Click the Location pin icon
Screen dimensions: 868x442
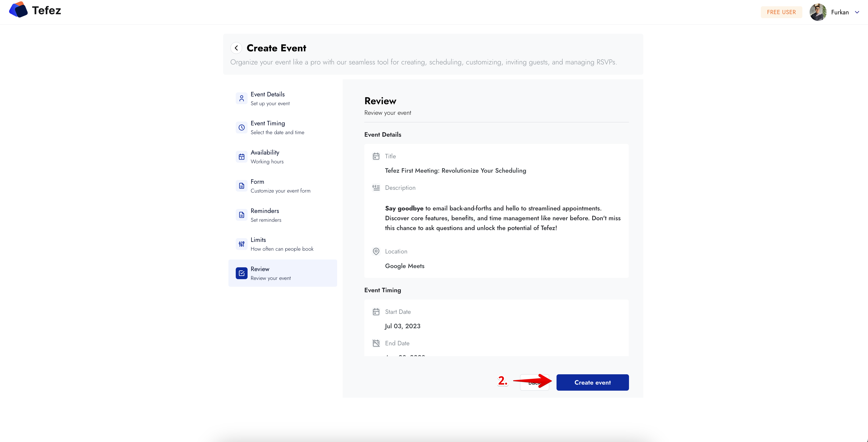click(376, 251)
